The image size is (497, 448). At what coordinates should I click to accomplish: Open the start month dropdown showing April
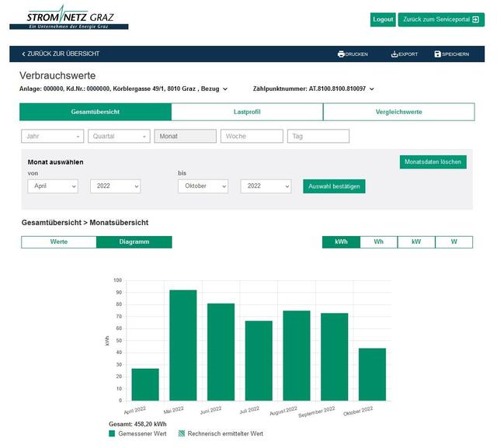(53, 186)
